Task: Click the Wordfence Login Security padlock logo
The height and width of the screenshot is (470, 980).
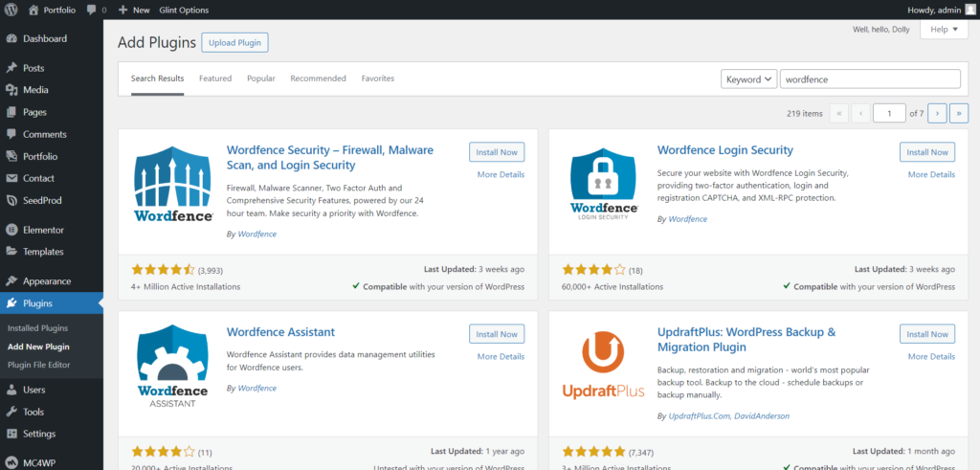Action: 605,184
